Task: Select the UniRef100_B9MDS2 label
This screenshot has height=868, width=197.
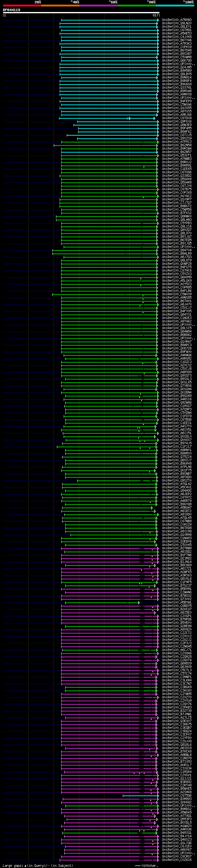Action: 176,809
